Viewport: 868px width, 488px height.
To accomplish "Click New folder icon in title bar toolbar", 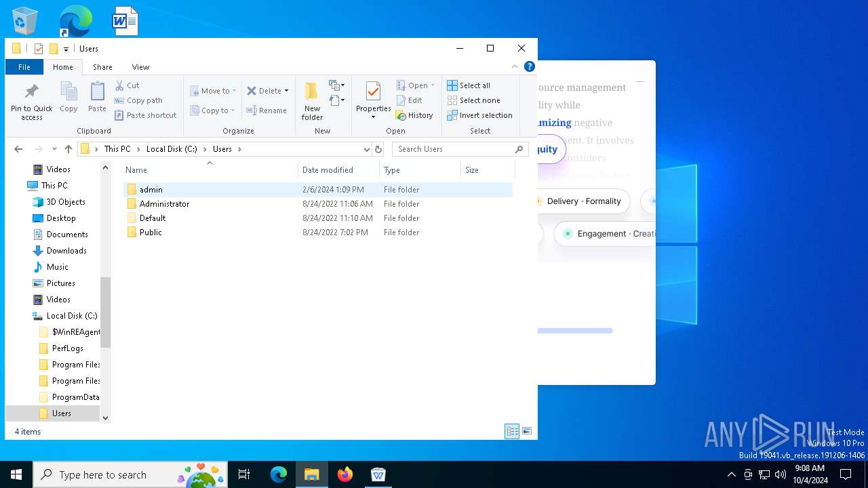I will 54,49.
